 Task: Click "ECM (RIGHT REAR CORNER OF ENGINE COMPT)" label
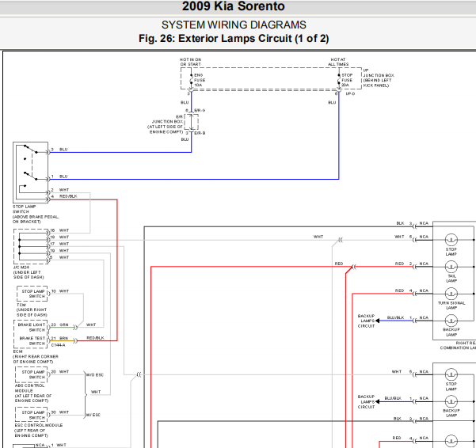[x=36, y=357]
